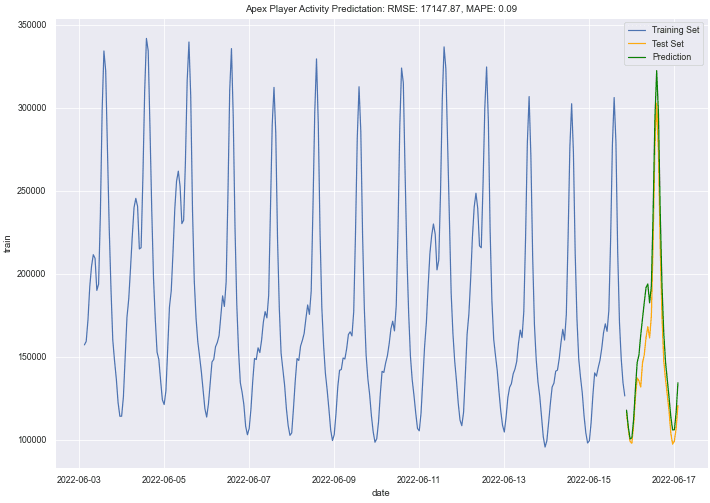The image size is (710, 503).
Task: Click the y-axis tick label 200000
Action: coord(32,274)
